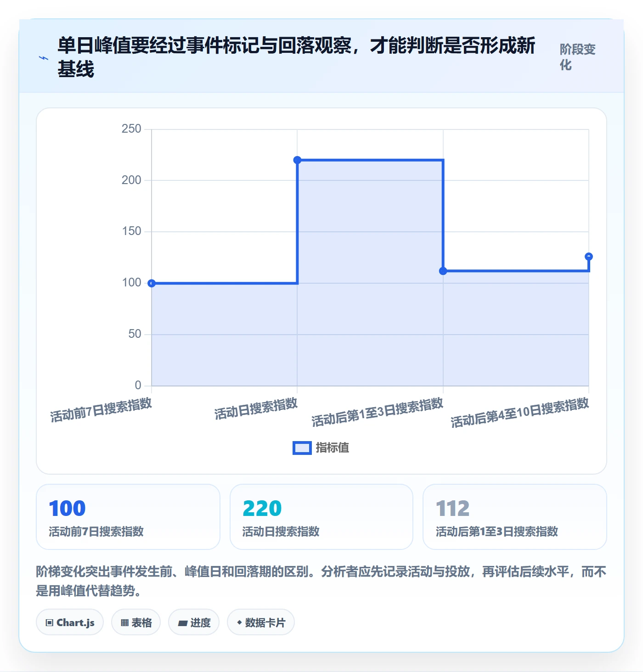Image resolution: width=643 pixels, height=672 pixels.
Task: Click the bar icon in 进度 chip
Action: click(183, 623)
